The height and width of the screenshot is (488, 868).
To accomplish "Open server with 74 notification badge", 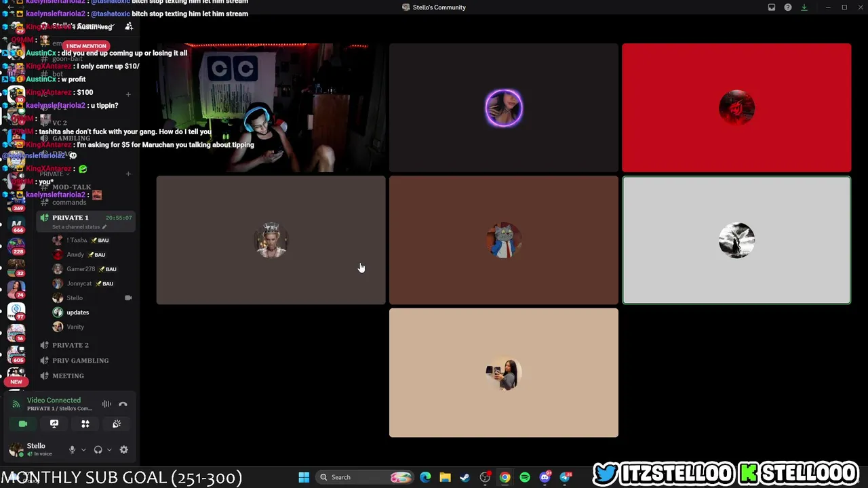I will tap(16, 289).
